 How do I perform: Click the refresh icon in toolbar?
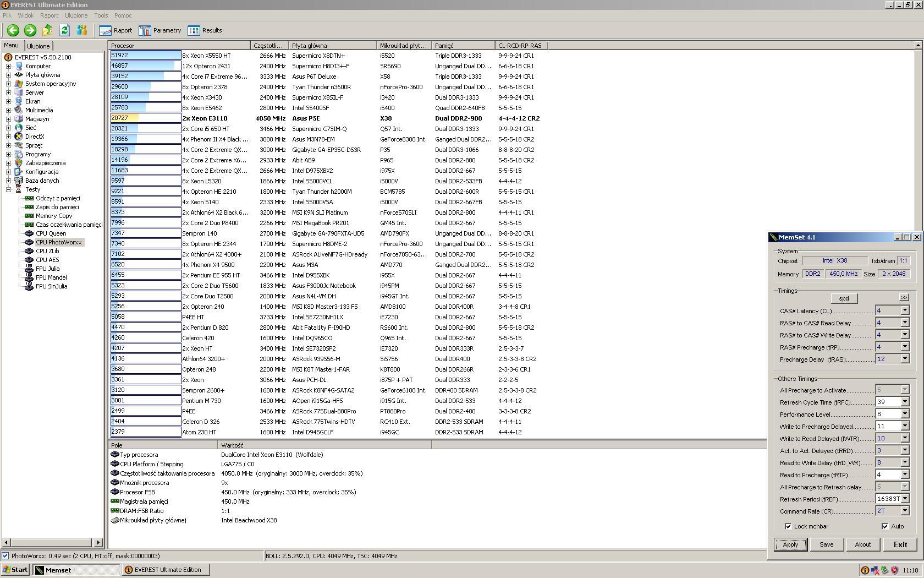[64, 31]
